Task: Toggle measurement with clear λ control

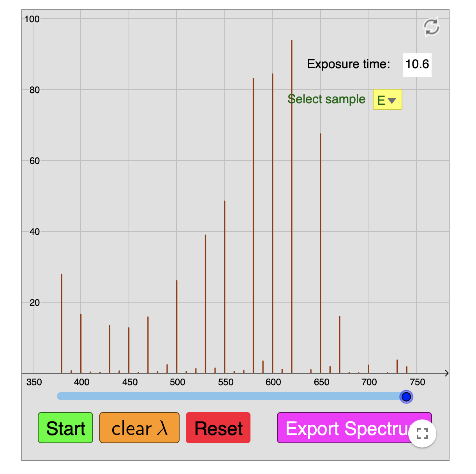Action: click(x=139, y=428)
